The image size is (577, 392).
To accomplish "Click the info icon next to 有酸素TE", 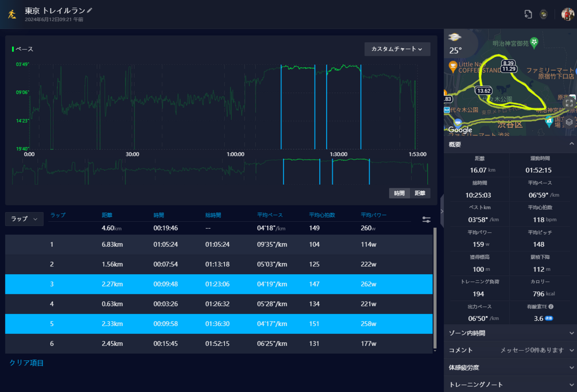I will pyautogui.click(x=551, y=306).
